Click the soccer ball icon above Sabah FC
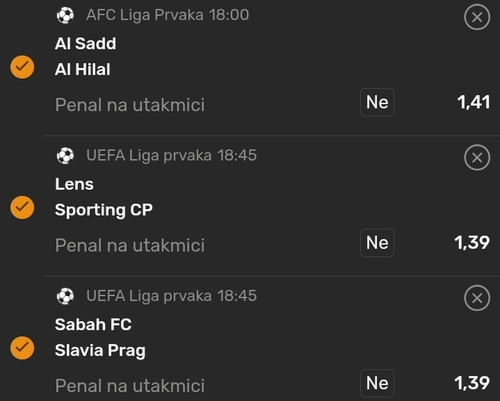 click(x=65, y=296)
